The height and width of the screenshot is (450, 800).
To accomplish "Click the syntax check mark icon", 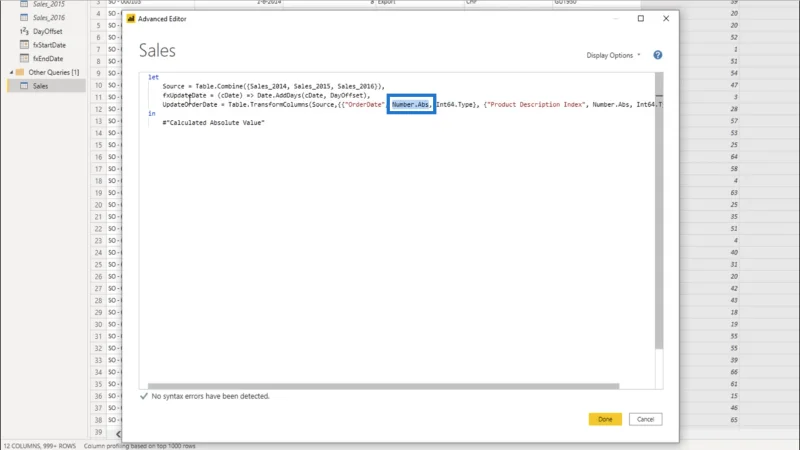I will click(x=143, y=396).
